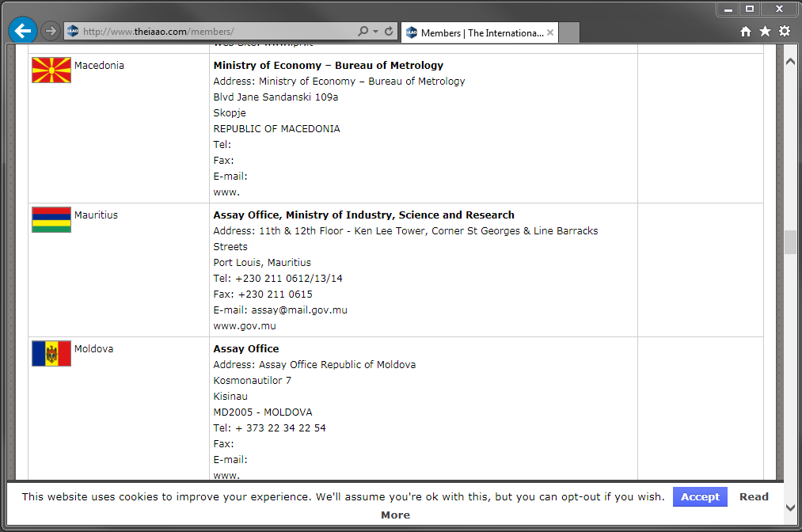
Task: Click the vertical scrollbar thumb
Action: point(790,242)
